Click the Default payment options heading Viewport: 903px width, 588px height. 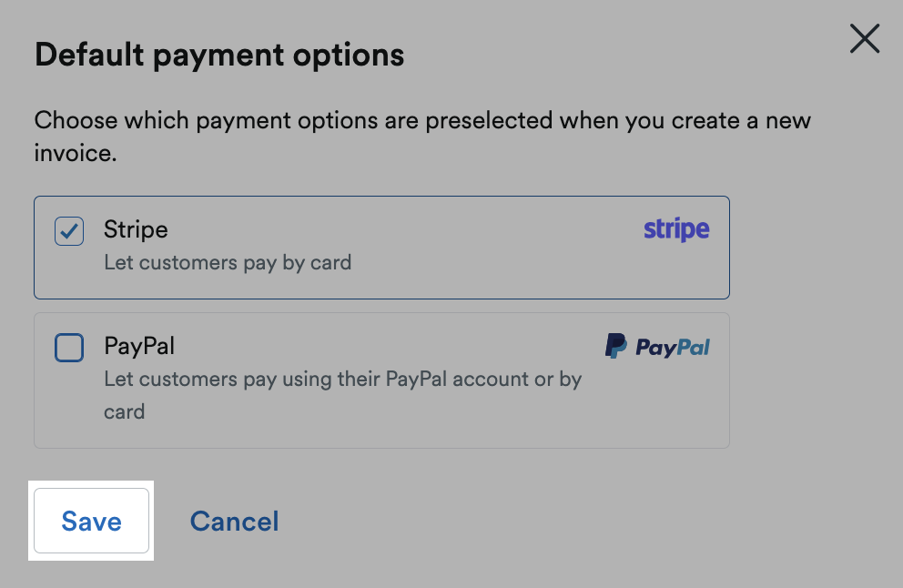(x=218, y=55)
